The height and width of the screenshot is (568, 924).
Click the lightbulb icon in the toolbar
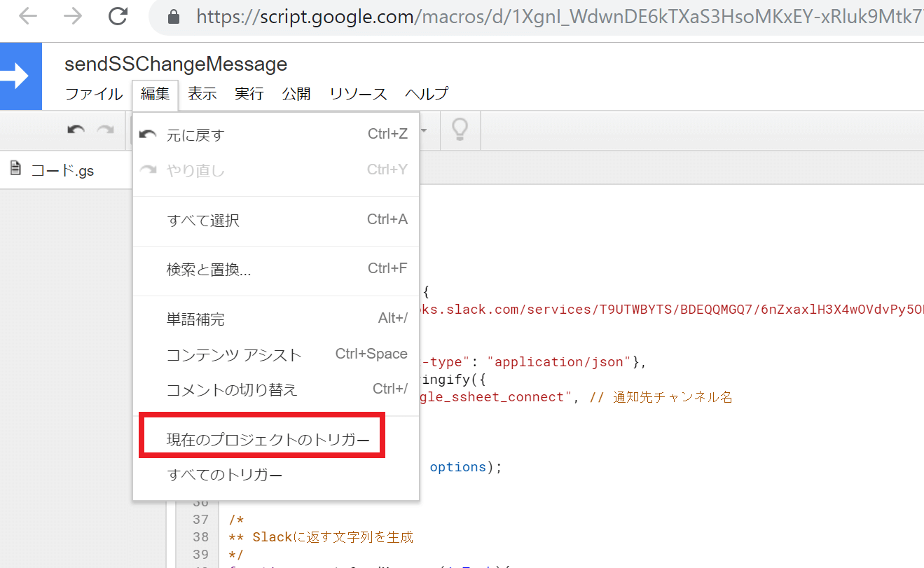click(460, 130)
